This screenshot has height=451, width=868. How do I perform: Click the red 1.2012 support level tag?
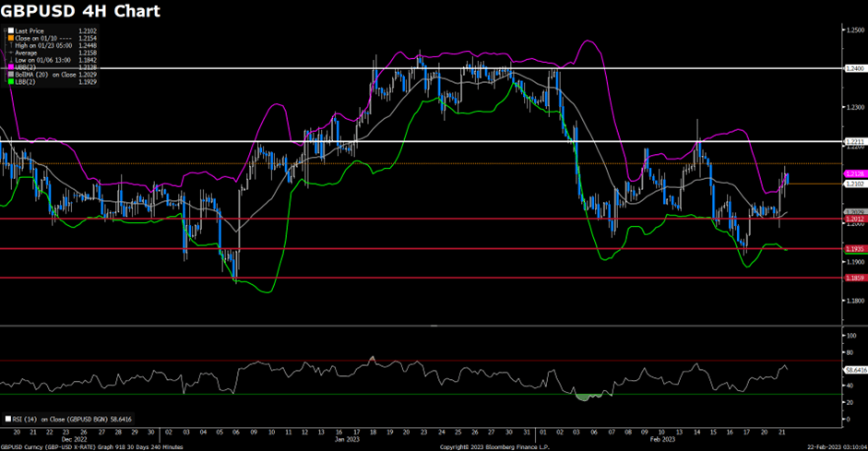click(x=853, y=219)
